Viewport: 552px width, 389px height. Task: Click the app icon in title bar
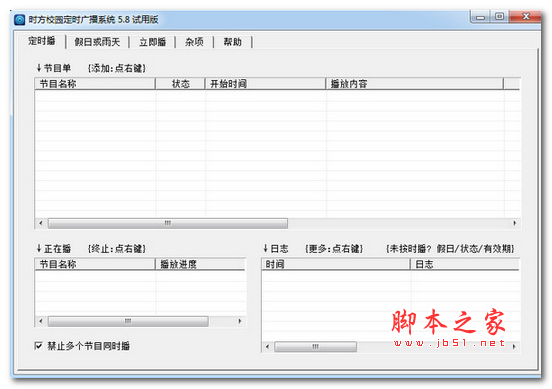(x=20, y=19)
